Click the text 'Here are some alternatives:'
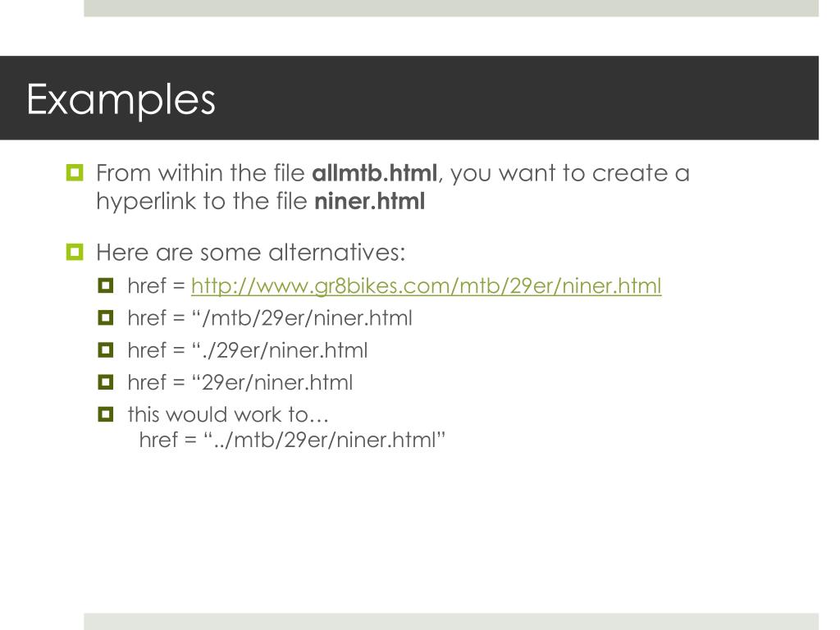This screenshot has height=630, width=840. tap(251, 253)
